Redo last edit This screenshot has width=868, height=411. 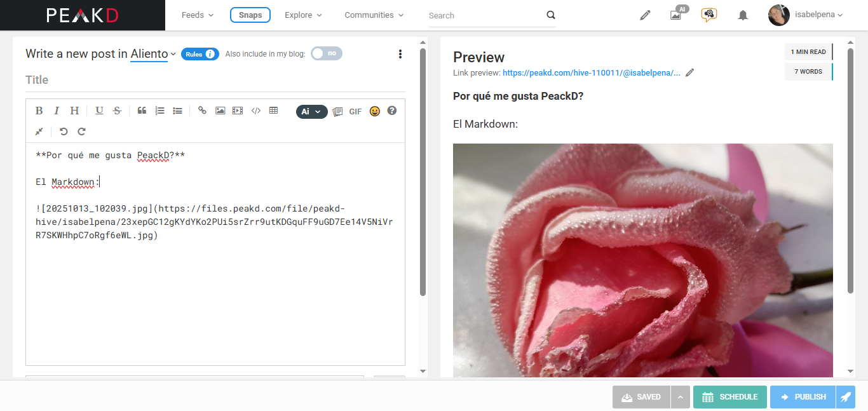(81, 131)
